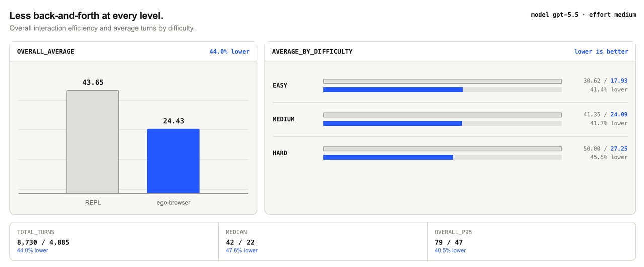This screenshot has width=644, height=267.
Task: Click the "30.62 / 17.93" value
Action: pyautogui.click(x=605, y=81)
